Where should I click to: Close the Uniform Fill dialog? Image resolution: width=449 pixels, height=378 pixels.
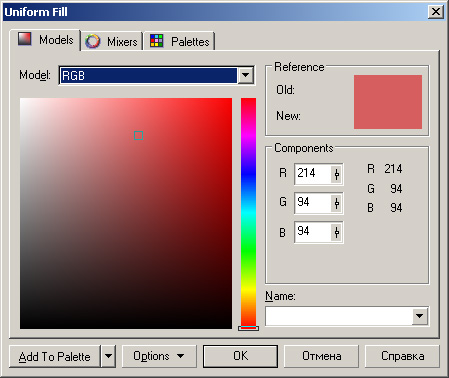tap(436, 12)
